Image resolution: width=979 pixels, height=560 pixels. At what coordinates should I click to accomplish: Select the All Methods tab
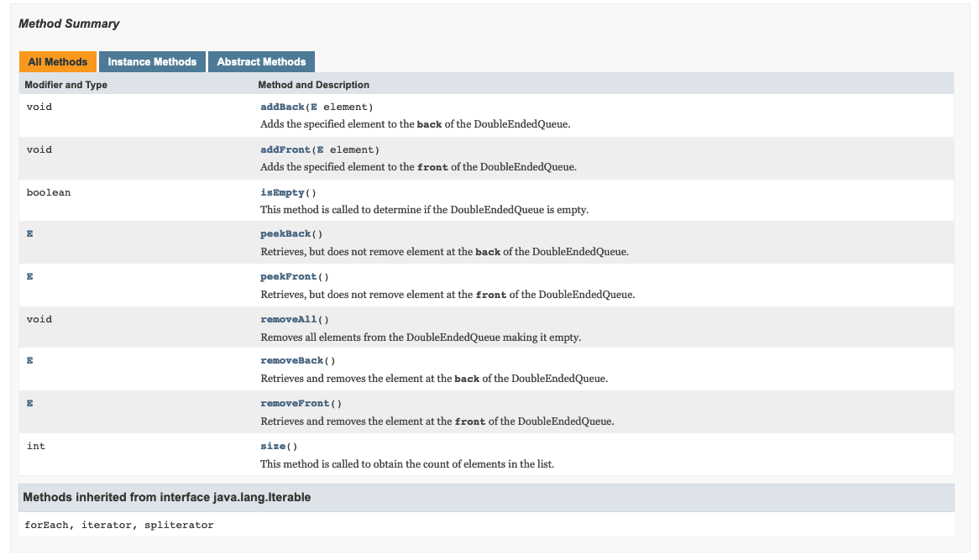pos(57,61)
